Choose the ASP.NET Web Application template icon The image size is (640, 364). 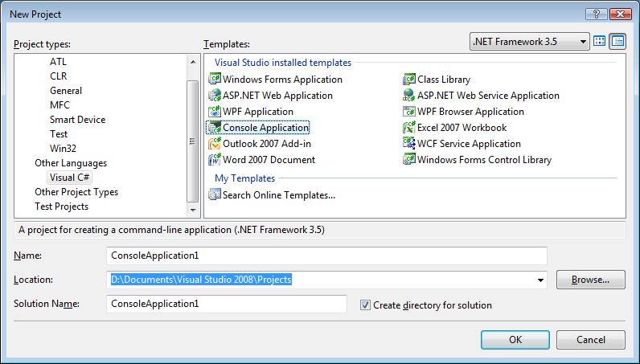[x=215, y=95]
